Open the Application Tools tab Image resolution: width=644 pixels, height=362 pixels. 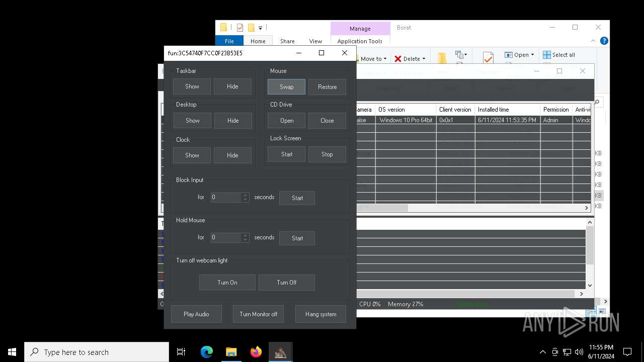[x=360, y=41]
